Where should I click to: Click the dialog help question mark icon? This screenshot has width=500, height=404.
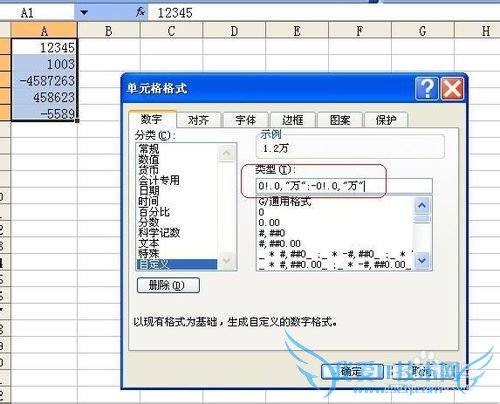click(427, 88)
